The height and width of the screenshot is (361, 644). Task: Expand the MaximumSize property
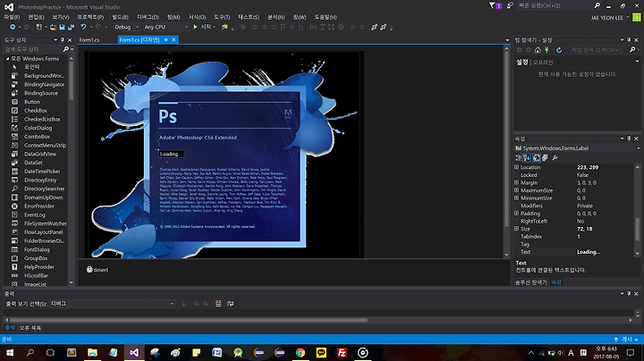(517, 190)
